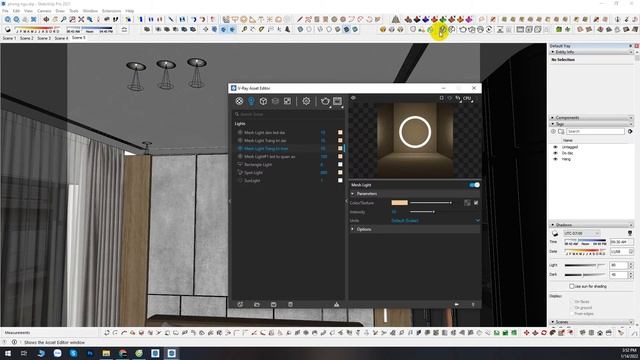Hide the Do dac tag with eye icon
The image size is (640, 360).
(555, 153)
